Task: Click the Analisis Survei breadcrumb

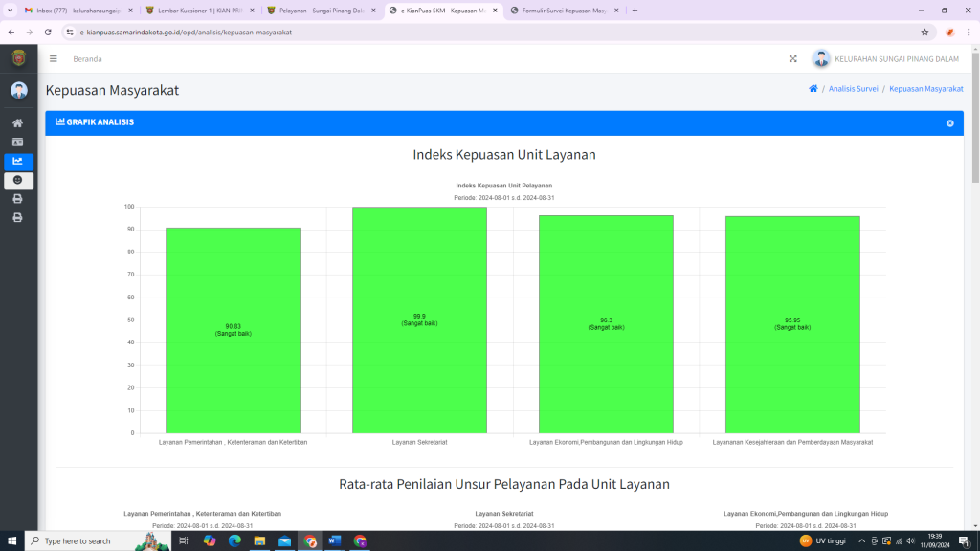Action: click(x=853, y=89)
